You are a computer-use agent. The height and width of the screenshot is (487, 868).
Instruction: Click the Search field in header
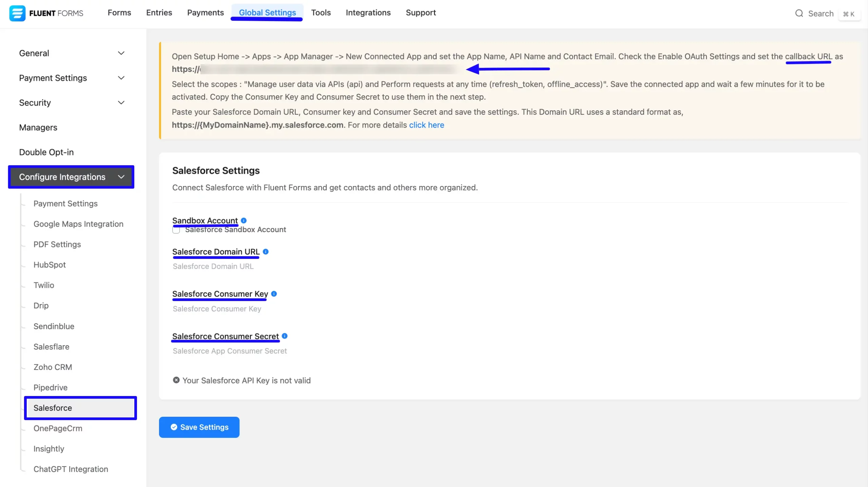click(x=821, y=14)
